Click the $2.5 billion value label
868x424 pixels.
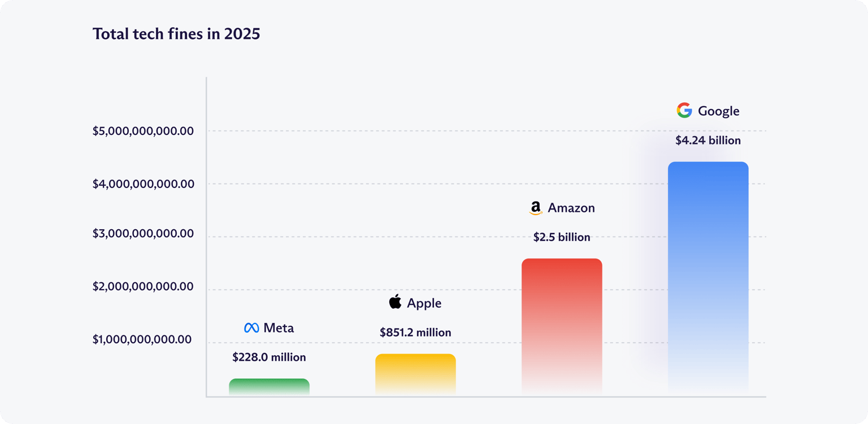click(562, 237)
